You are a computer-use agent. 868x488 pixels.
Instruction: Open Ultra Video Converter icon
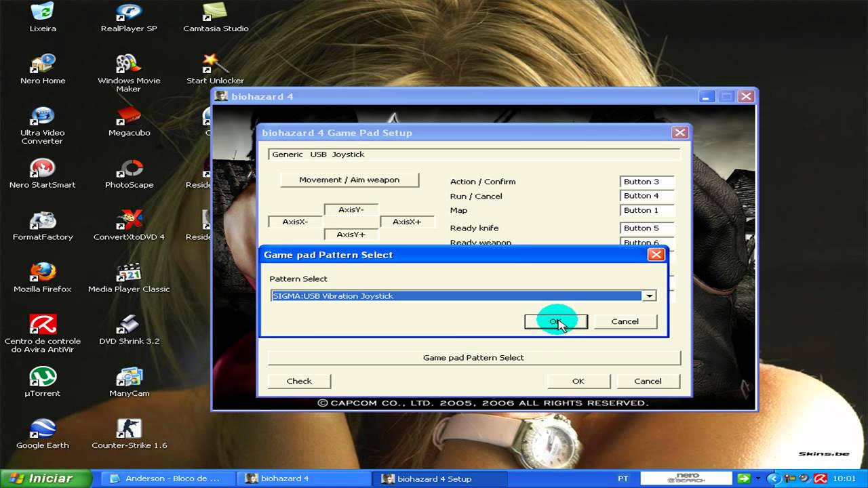[x=43, y=125]
